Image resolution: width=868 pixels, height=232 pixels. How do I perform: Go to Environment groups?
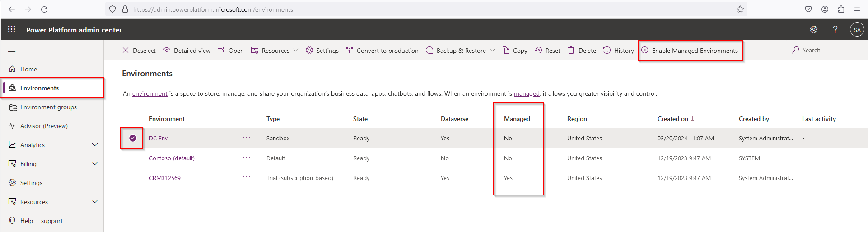coord(48,107)
